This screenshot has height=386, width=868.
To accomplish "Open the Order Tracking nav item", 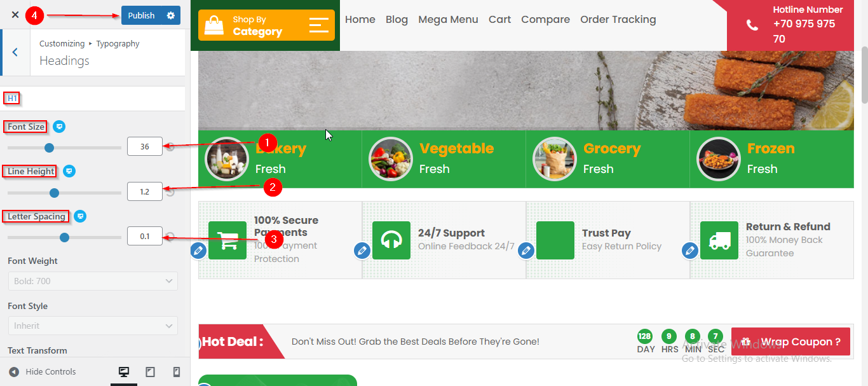I will coord(618,20).
